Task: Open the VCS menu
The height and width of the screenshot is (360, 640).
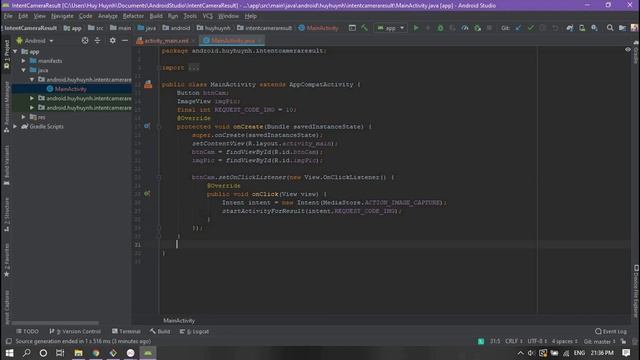Action: click(x=207, y=16)
